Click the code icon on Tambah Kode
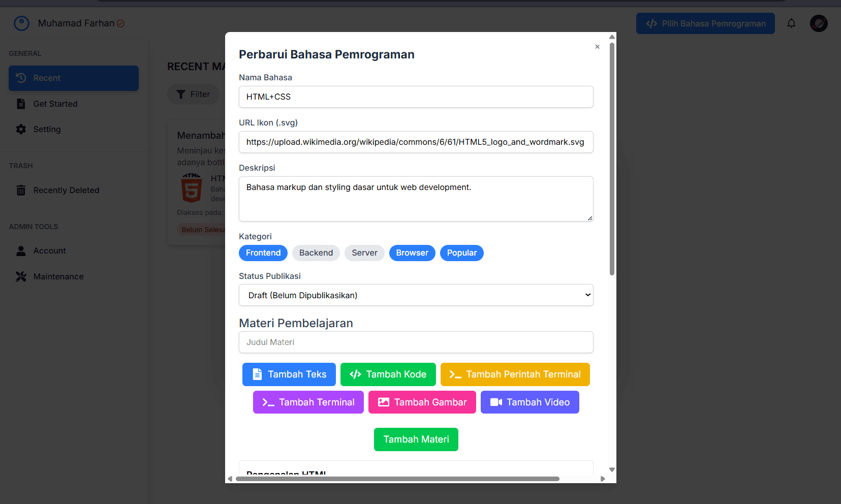This screenshot has width=841, height=504. [x=355, y=374]
